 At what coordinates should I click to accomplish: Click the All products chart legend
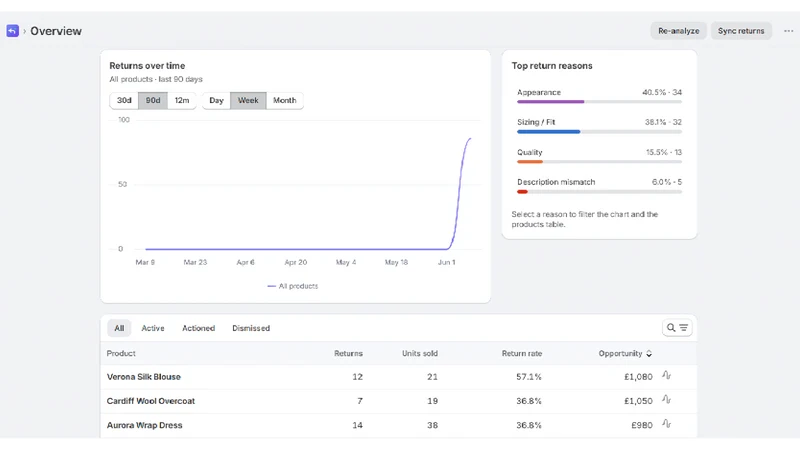(293, 286)
